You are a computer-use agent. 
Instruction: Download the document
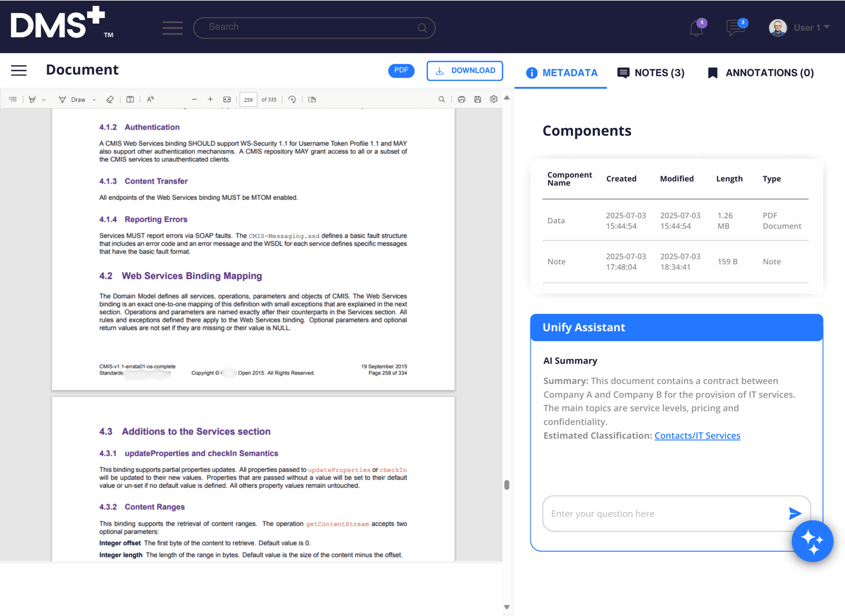coord(464,71)
